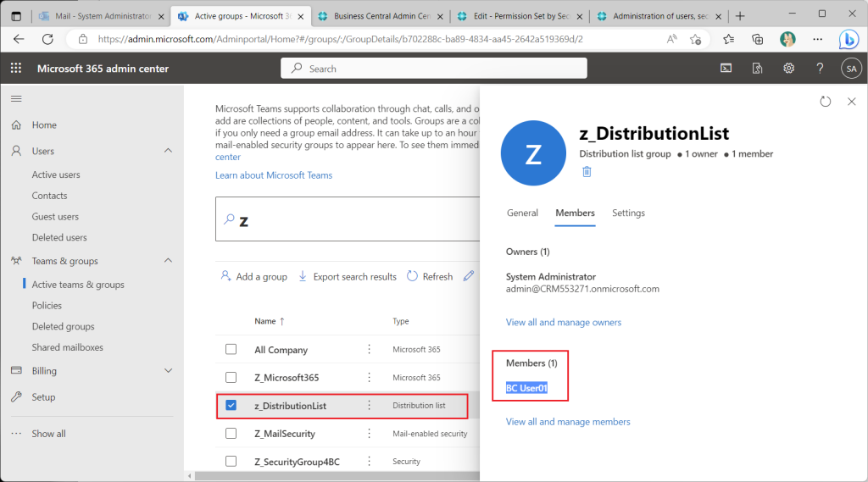Switch to the Settings tab

(x=628, y=213)
